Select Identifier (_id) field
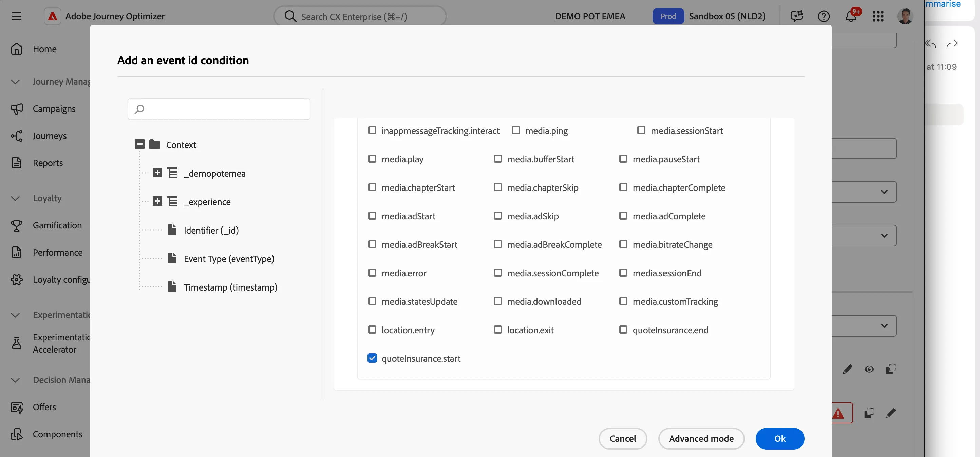The image size is (980, 457). [x=211, y=231]
